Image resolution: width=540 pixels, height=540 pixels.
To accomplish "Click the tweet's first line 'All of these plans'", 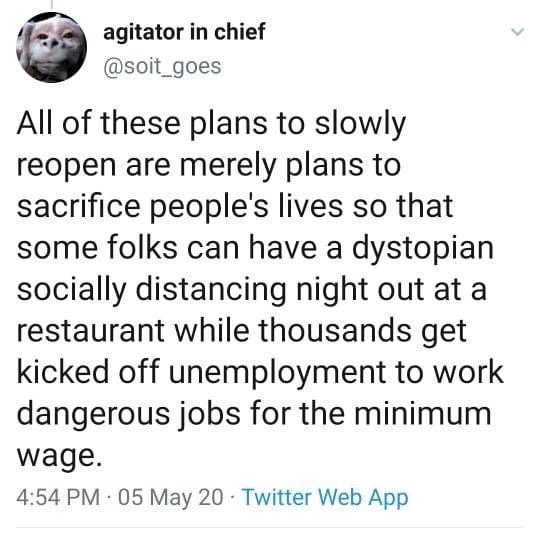I will (142, 123).
